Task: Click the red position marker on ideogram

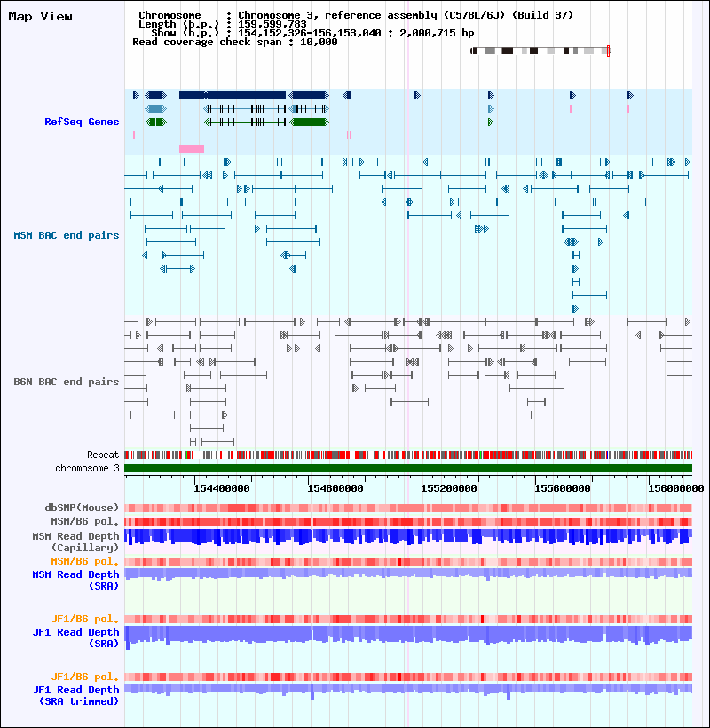Action: [608, 51]
